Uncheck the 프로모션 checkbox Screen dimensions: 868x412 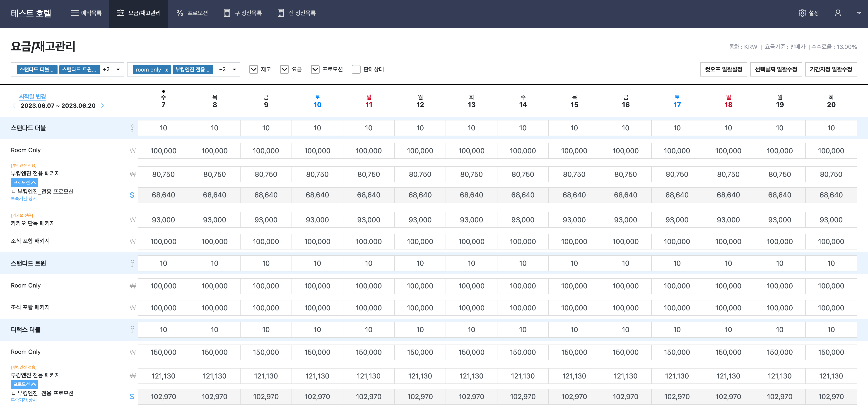315,69
